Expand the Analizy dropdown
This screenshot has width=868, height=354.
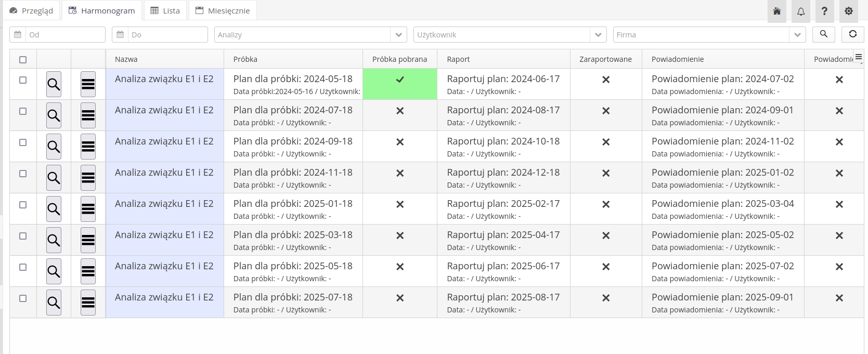pyautogui.click(x=398, y=35)
